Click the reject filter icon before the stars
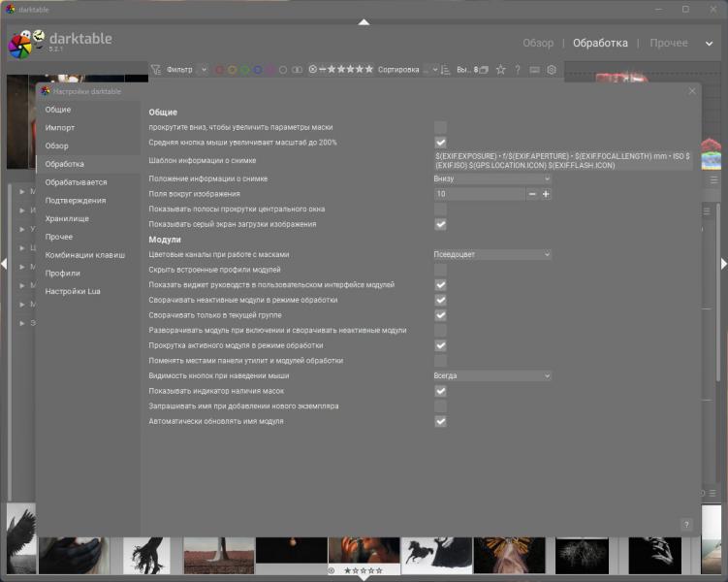The image size is (728, 582). pos(313,70)
